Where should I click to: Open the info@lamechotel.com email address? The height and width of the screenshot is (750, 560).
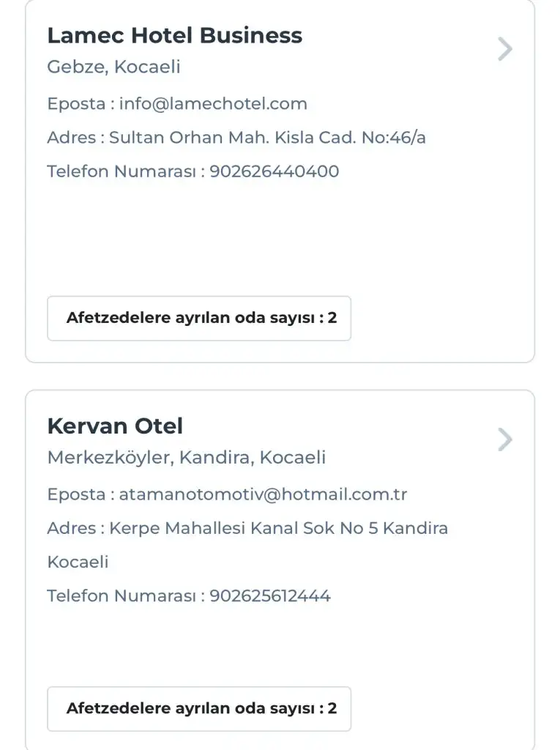(213, 103)
